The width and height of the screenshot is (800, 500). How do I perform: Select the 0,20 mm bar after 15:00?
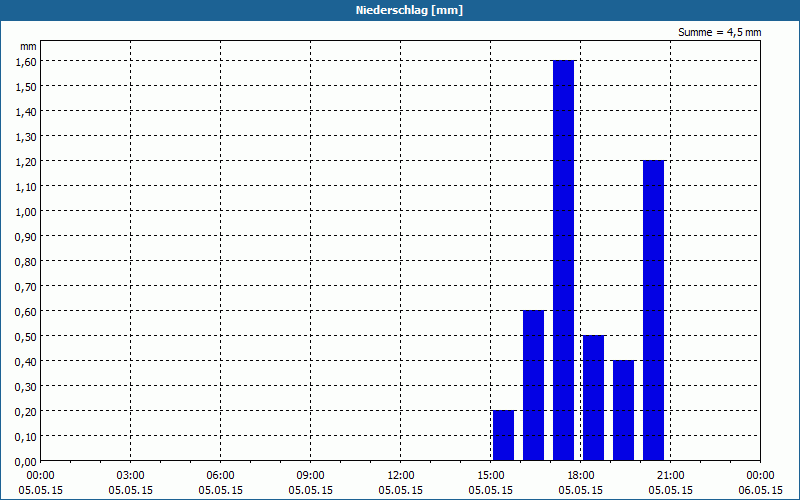[x=504, y=435]
